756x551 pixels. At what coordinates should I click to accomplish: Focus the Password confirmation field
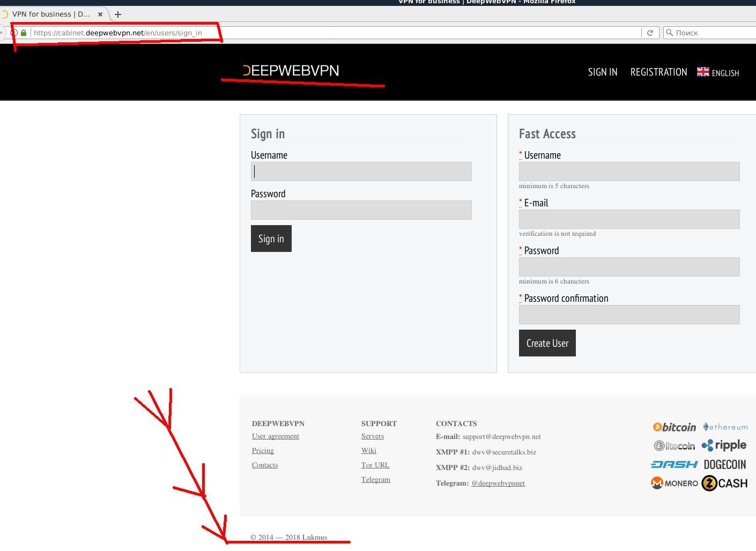click(629, 315)
